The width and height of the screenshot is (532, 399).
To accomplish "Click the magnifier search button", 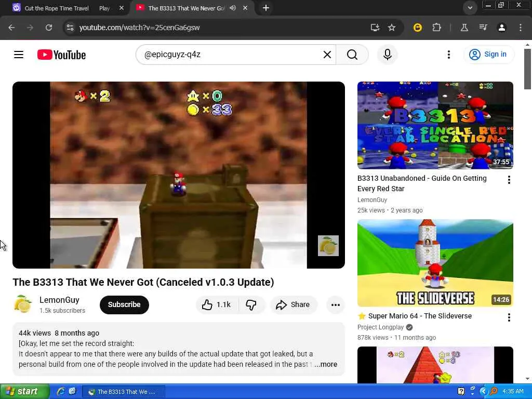I will coord(352,55).
